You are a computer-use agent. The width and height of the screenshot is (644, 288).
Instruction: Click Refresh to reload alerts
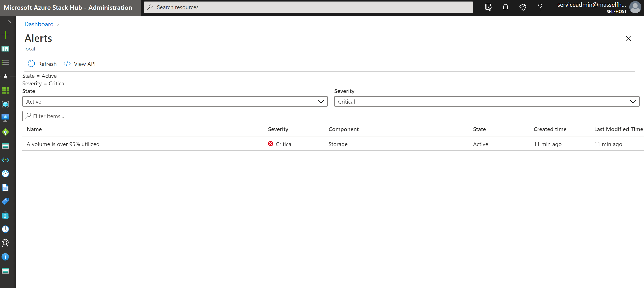[42, 64]
